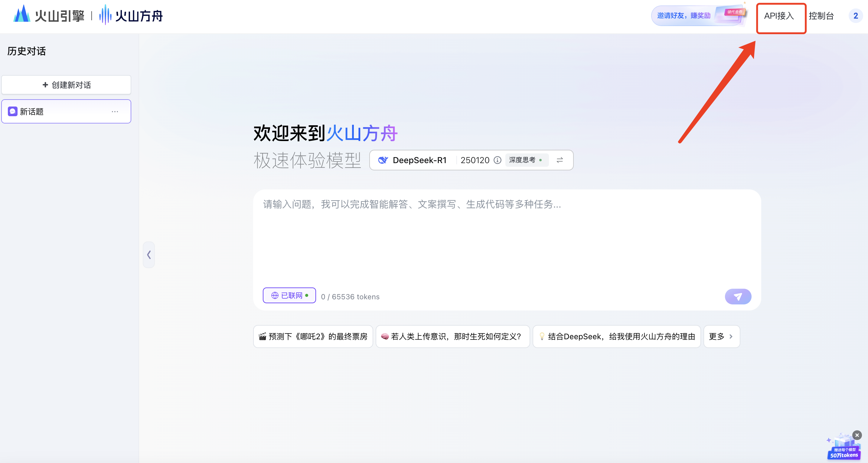868x463 pixels.
Task: Collapse the history sidebar with chevron
Action: click(x=148, y=254)
